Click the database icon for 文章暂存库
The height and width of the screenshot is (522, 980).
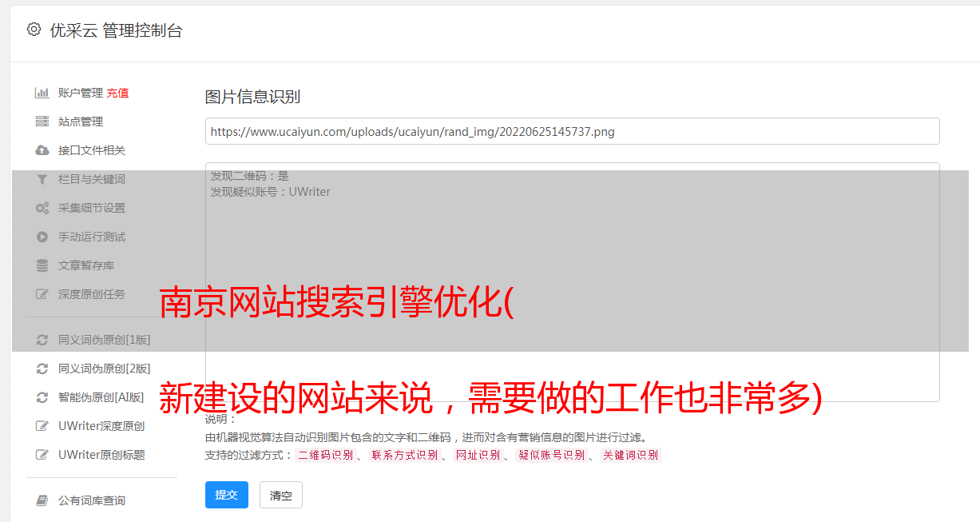[42, 265]
